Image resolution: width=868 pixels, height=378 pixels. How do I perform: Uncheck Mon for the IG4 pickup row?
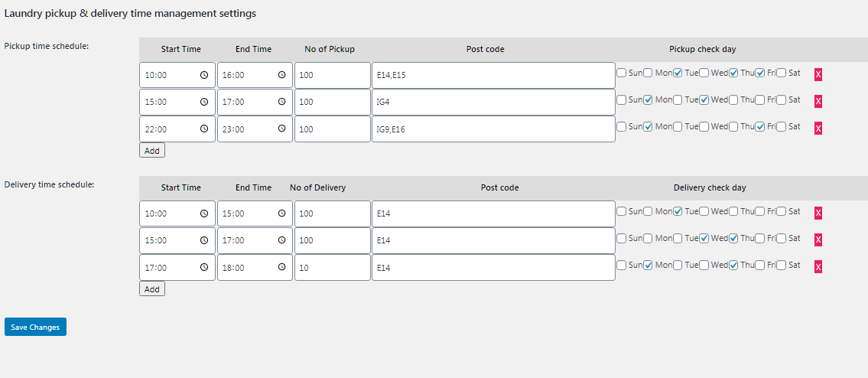pyautogui.click(x=649, y=100)
